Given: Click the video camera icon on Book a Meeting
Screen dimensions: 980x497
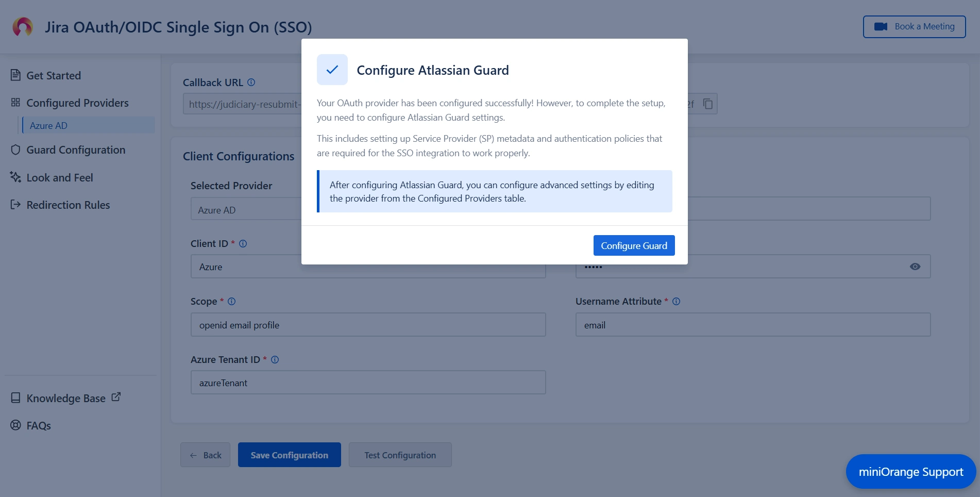Looking at the screenshot, I should click(881, 27).
